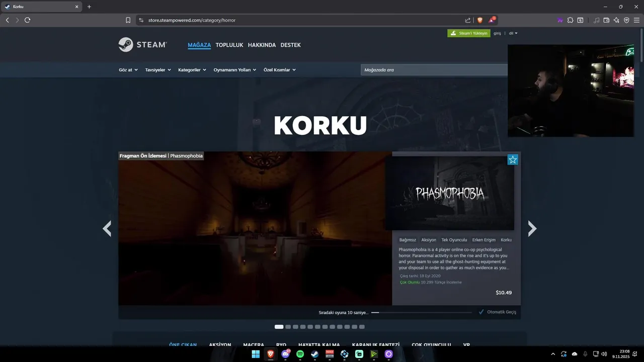Screen dimensions: 644x362
Task: Open Discord from the taskbar
Action: 285,354
